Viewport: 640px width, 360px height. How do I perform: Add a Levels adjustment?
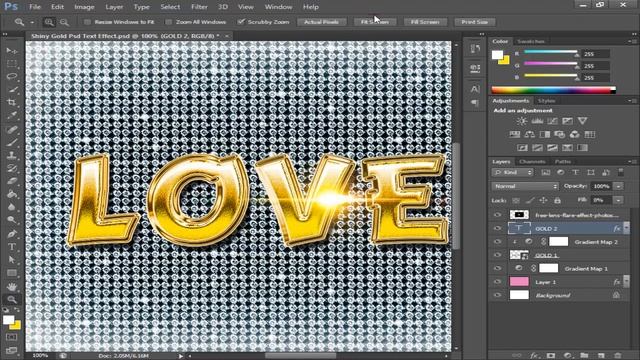pyautogui.click(x=537, y=121)
